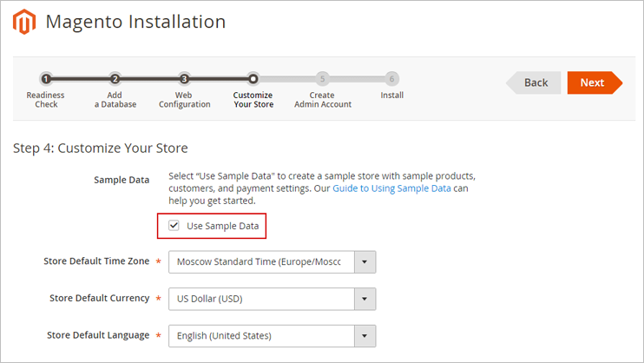Open the Guide to Using Sample Data link
Image resolution: width=644 pixels, height=363 pixels.
click(x=391, y=188)
